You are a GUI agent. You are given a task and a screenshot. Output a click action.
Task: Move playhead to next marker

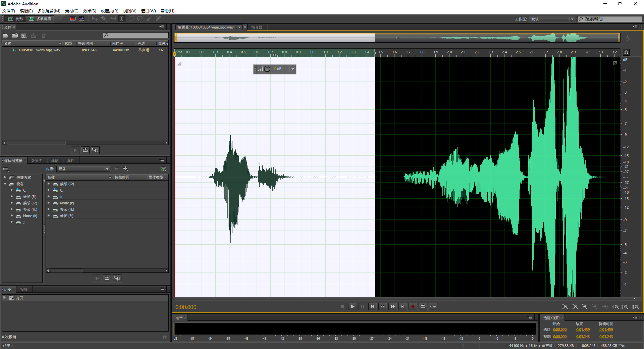click(x=403, y=306)
